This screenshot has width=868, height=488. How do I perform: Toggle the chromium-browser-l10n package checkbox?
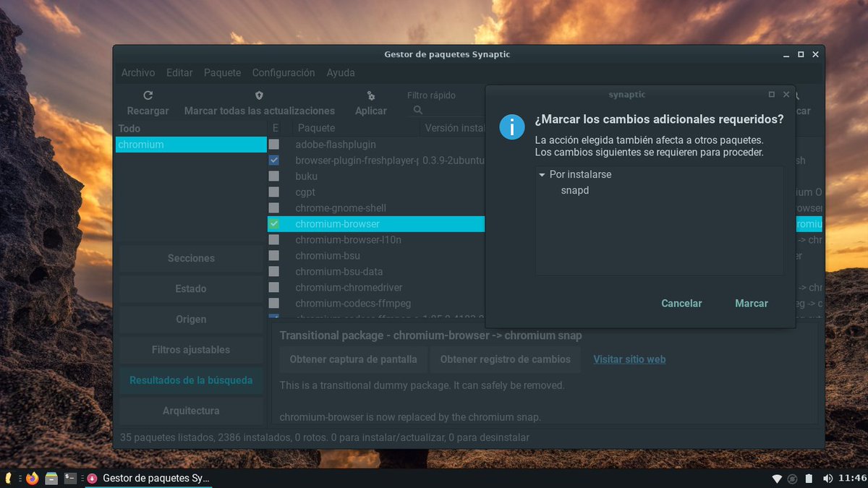click(x=274, y=240)
